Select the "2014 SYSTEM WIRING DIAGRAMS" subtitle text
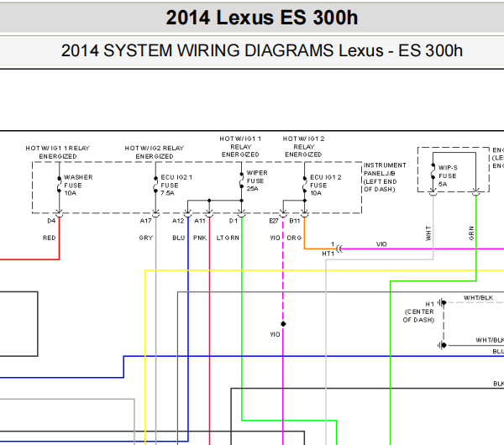This screenshot has width=504, height=445. [197, 50]
